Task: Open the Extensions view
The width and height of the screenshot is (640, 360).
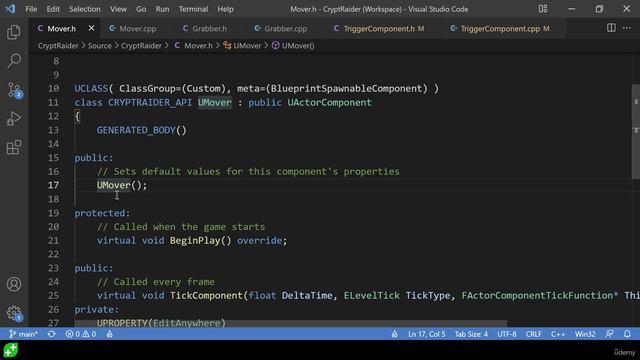Action: [14, 147]
